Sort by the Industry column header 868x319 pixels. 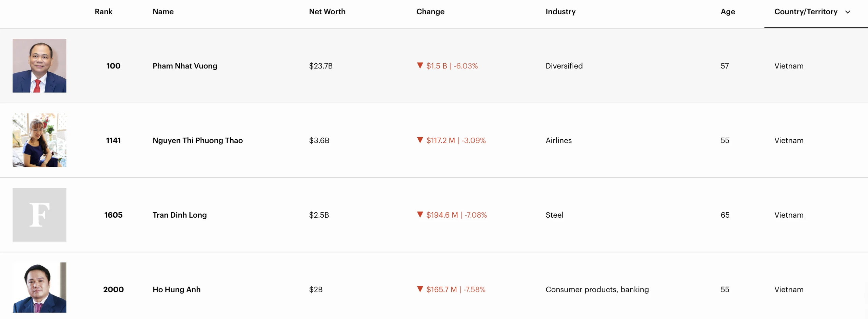coord(560,12)
